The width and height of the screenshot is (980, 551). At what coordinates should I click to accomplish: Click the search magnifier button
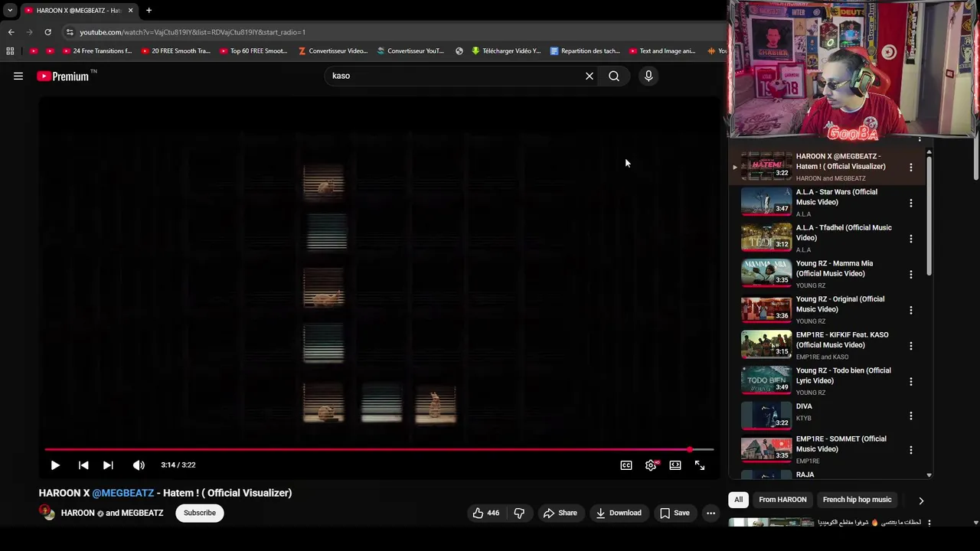(x=614, y=76)
